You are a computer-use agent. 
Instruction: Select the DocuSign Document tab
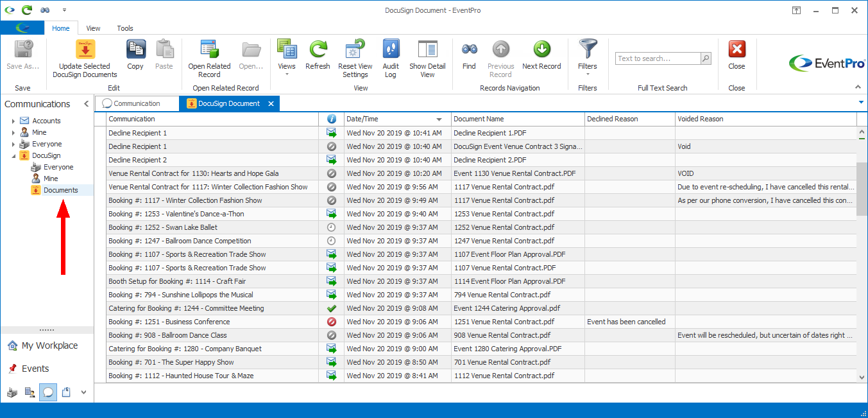pyautogui.click(x=228, y=103)
